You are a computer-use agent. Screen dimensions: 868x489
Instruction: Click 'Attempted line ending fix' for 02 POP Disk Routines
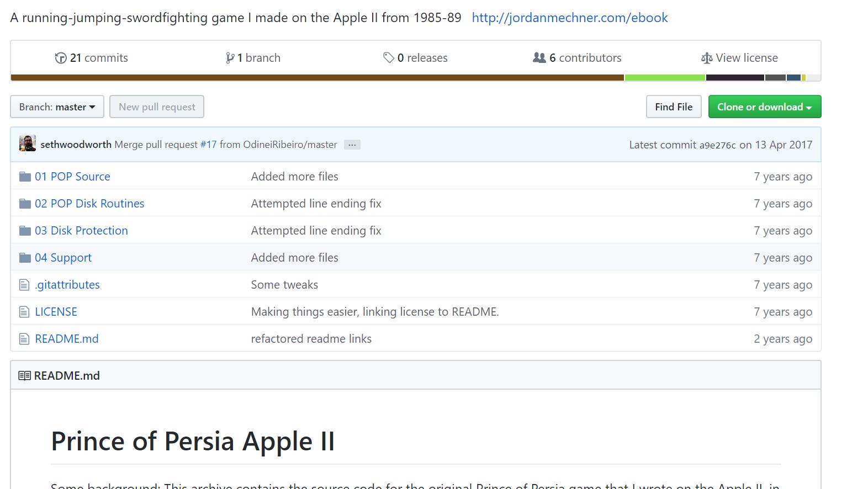click(316, 204)
